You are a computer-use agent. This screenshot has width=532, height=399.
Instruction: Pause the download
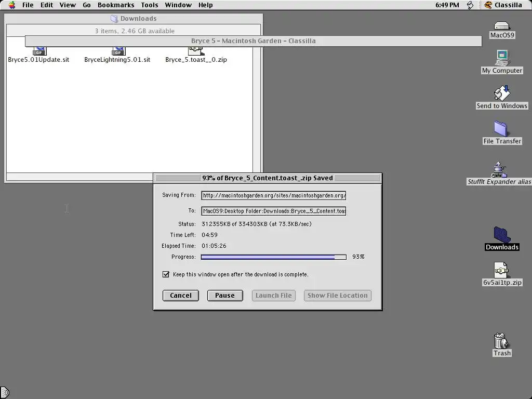click(x=225, y=296)
